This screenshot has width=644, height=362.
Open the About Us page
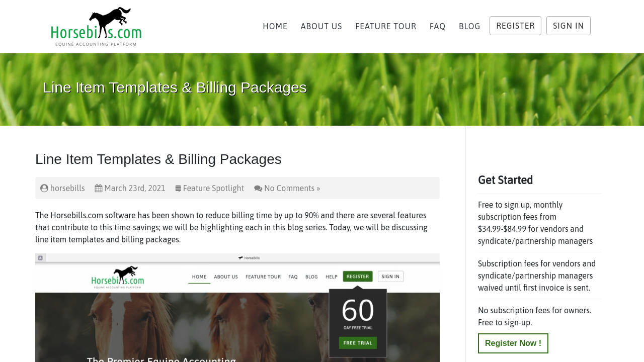(321, 26)
